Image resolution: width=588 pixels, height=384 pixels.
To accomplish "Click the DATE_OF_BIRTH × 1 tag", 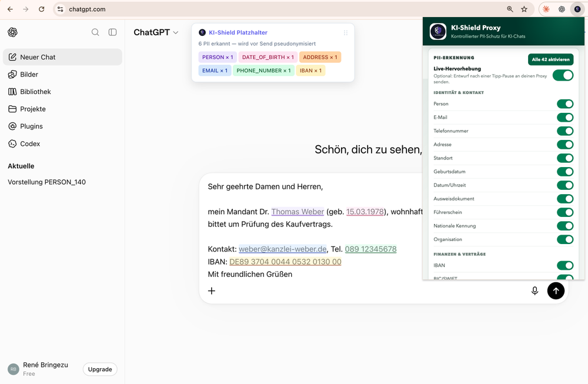I will (268, 57).
